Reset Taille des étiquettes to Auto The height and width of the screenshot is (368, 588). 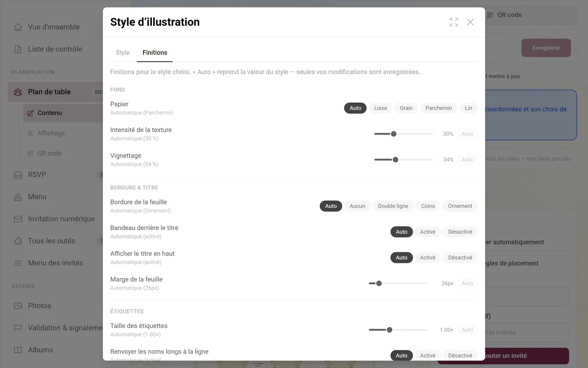tap(467, 330)
